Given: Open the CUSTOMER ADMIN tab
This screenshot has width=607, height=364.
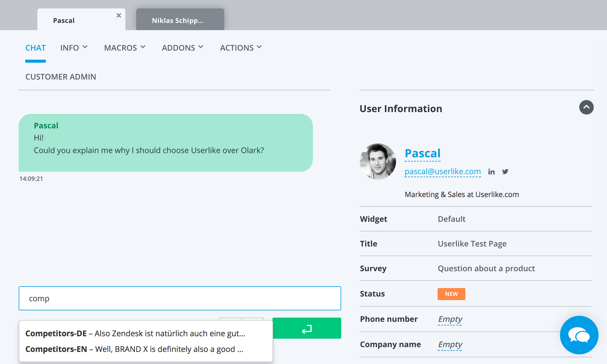Looking at the screenshot, I should point(61,77).
